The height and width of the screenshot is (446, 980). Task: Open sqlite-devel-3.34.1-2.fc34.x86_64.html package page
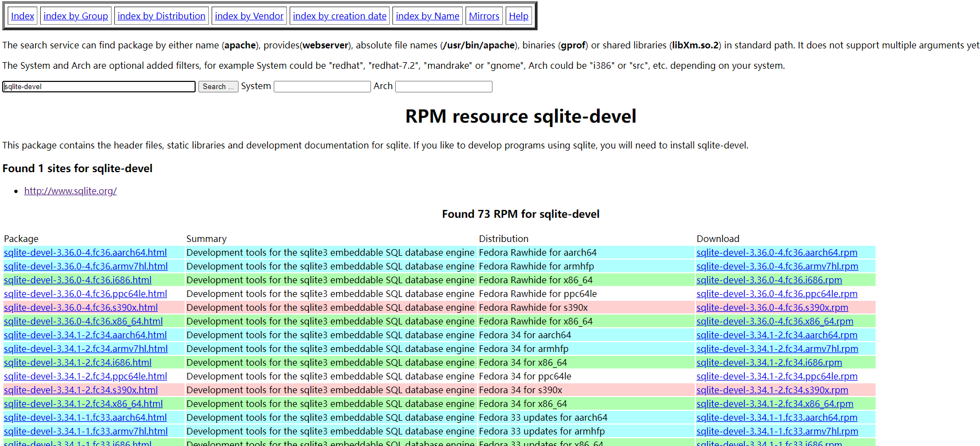pyautogui.click(x=83, y=404)
